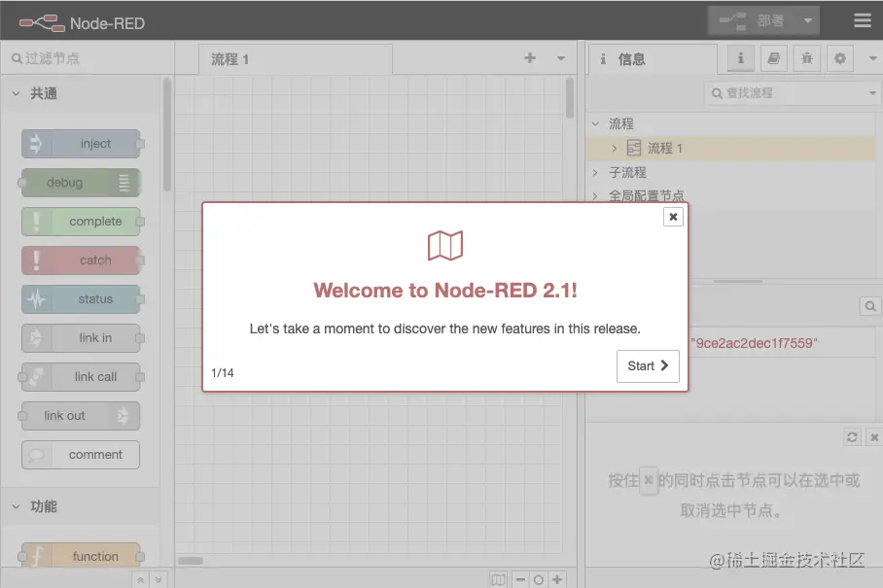This screenshot has width=883, height=588.
Task: Zoom in with the plus button
Action: (557, 579)
